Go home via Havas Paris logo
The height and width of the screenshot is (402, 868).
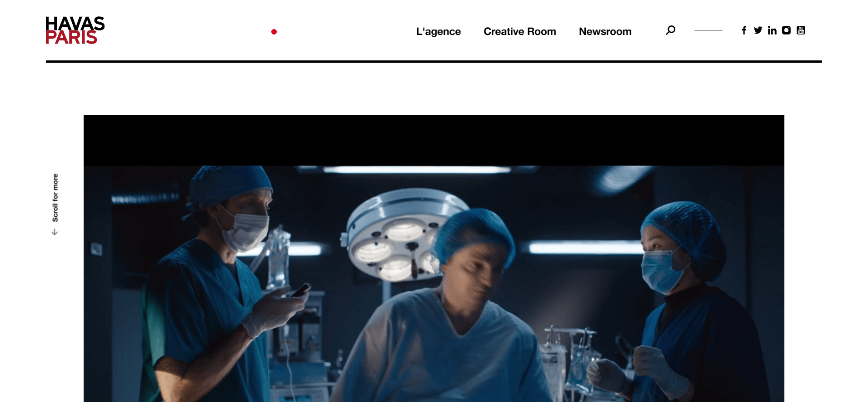75,30
